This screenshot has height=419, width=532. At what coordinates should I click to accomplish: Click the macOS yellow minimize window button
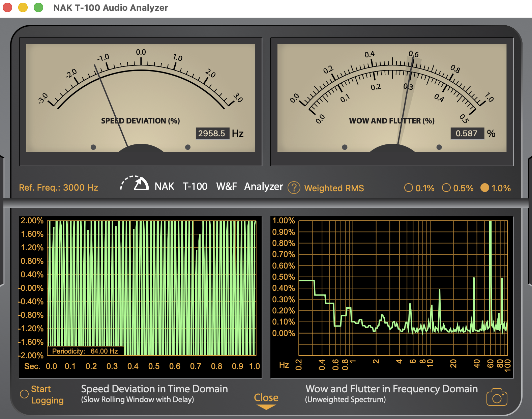pyautogui.click(x=23, y=7)
